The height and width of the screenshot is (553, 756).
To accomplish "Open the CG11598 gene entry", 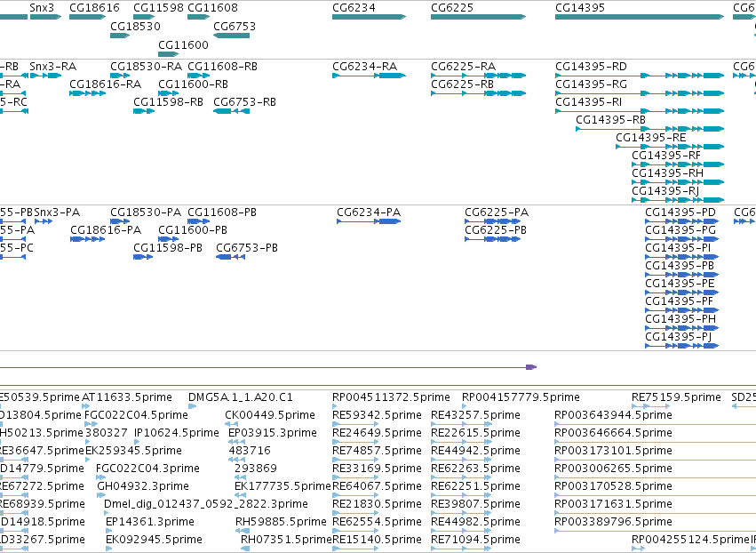I will [x=158, y=8].
